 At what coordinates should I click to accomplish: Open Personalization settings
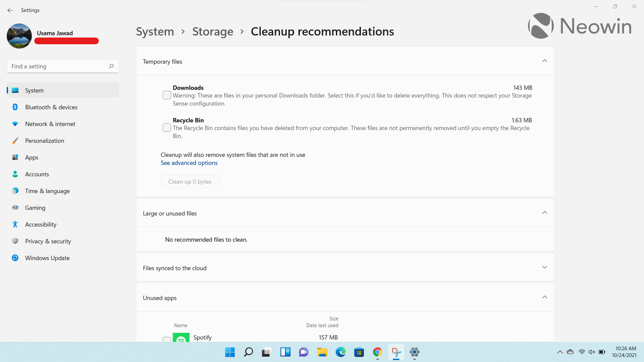pos(45,140)
